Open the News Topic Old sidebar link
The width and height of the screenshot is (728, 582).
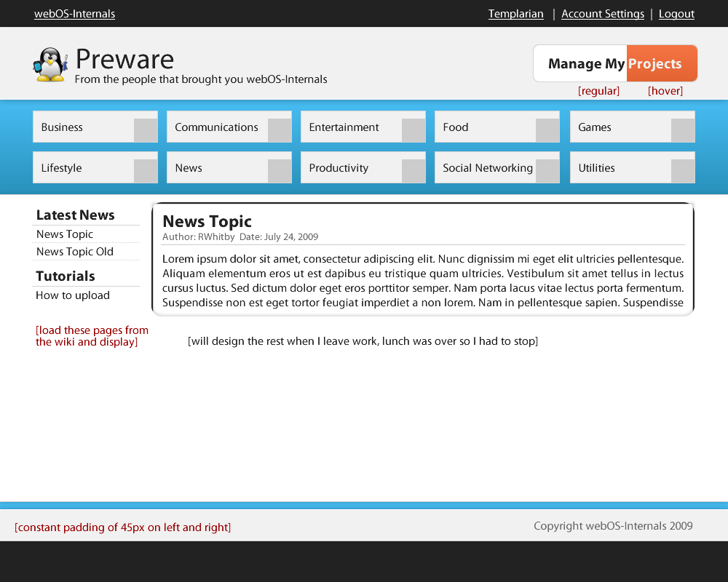pyautogui.click(x=75, y=252)
